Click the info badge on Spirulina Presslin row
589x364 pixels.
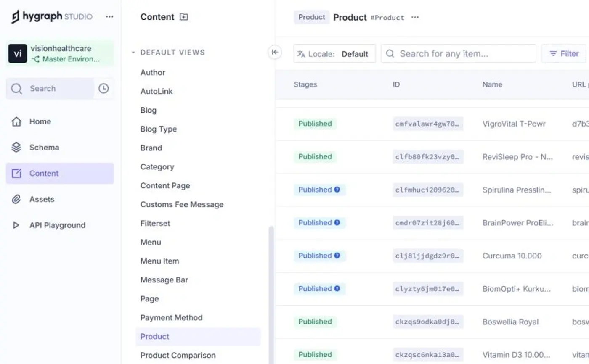[x=337, y=190]
